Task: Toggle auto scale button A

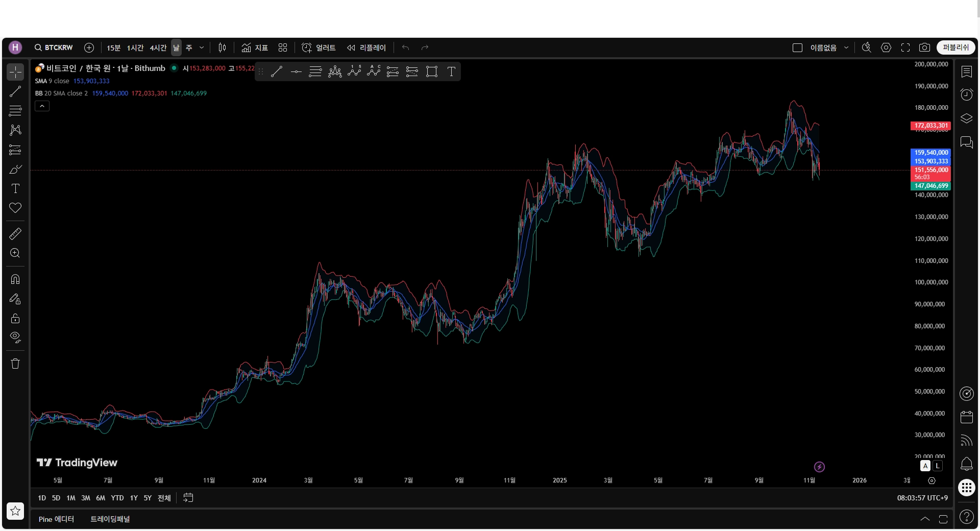Action: point(925,466)
